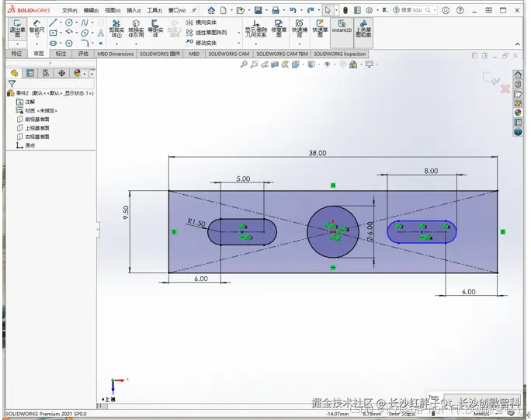Open the ConfigurationManager panel tab
The image size is (531, 420).
[46, 73]
